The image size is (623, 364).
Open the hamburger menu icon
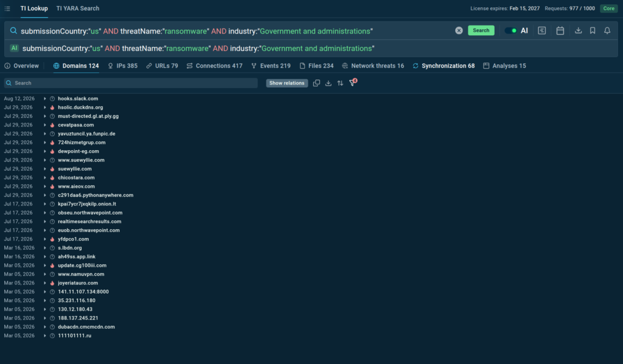click(x=7, y=9)
